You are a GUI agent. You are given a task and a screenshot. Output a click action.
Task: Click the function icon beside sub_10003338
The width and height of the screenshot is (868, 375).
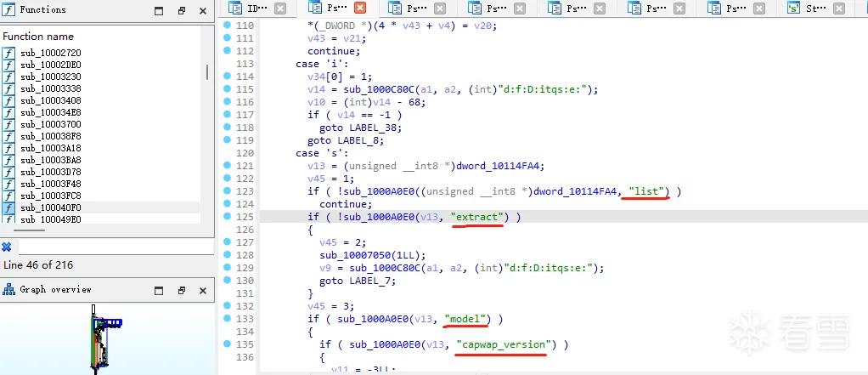[8, 88]
